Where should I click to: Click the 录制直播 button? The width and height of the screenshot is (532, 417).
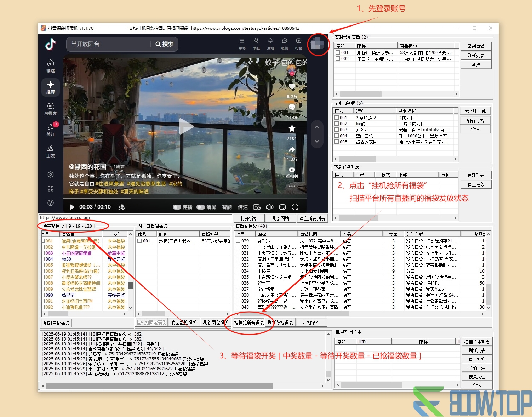(x=476, y=46)
